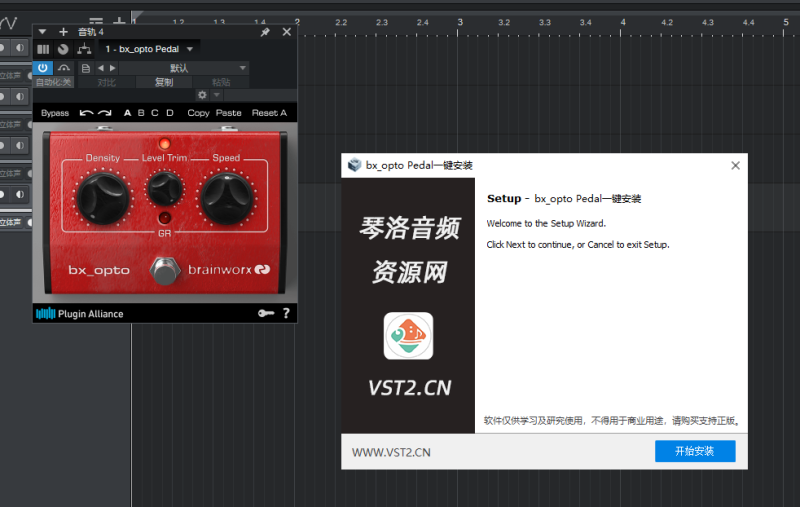This screenshot has width=800, height=507.
Task: Click the 开始安装 button in installer
Action: point(695,451)
